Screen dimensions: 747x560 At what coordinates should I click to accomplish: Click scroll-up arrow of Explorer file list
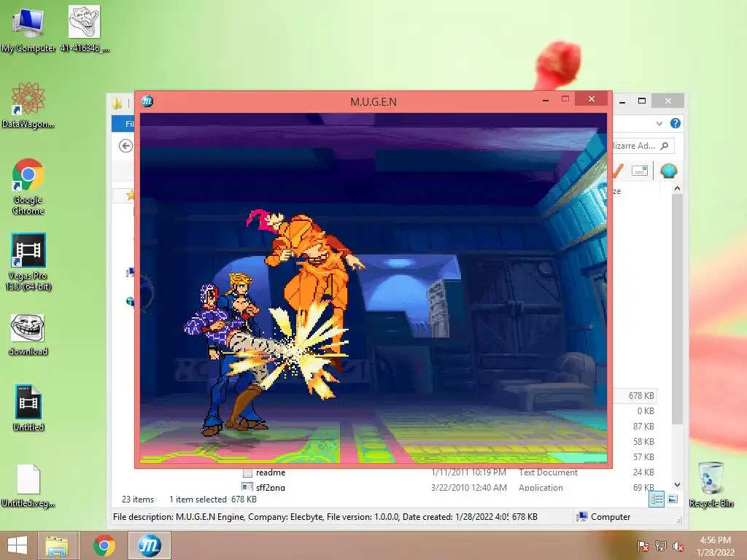coord(677,189)
